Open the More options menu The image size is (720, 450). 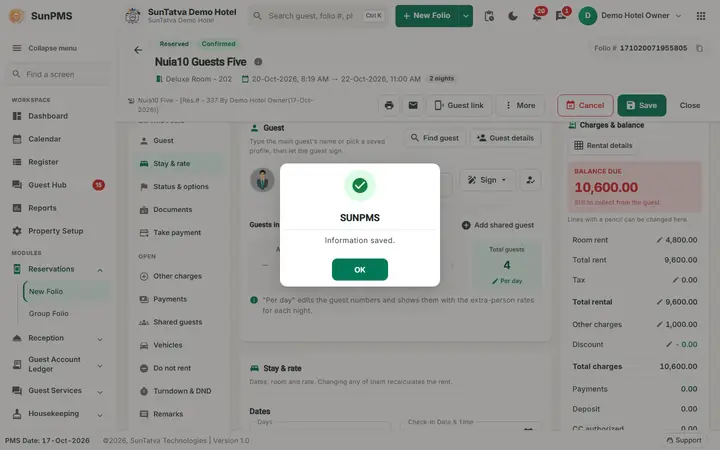[520, 105]
